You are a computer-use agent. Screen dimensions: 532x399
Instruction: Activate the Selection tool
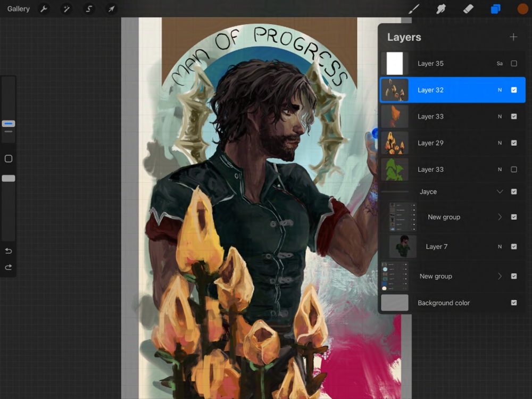point(89,9)
